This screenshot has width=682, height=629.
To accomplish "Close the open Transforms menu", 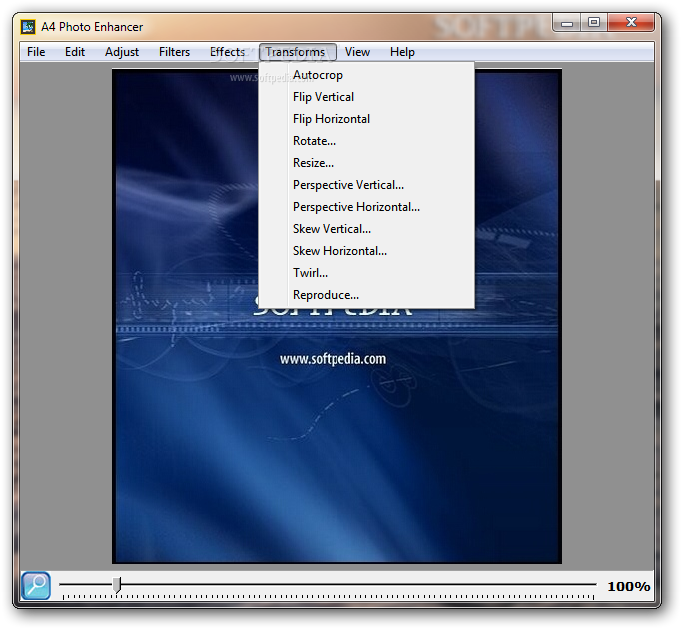I will [298, 52].
